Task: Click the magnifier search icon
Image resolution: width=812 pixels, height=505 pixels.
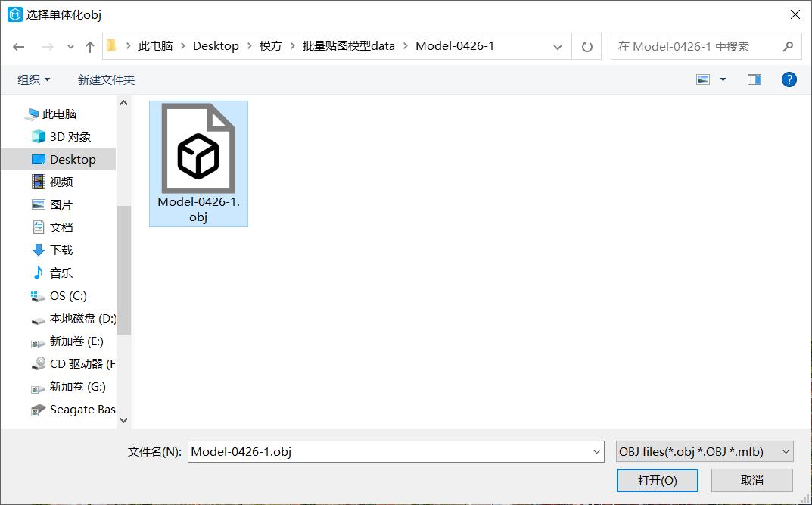Action: point(788,47)
